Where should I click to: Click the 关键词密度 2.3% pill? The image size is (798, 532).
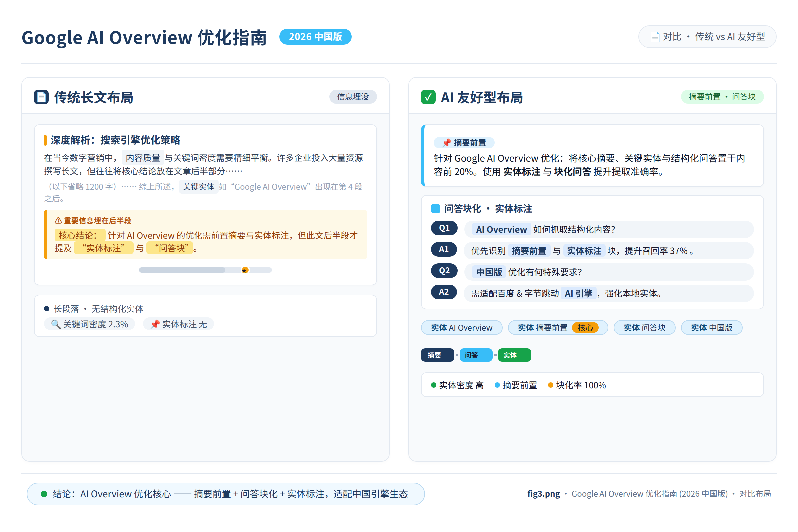click(x=89, y=324)
